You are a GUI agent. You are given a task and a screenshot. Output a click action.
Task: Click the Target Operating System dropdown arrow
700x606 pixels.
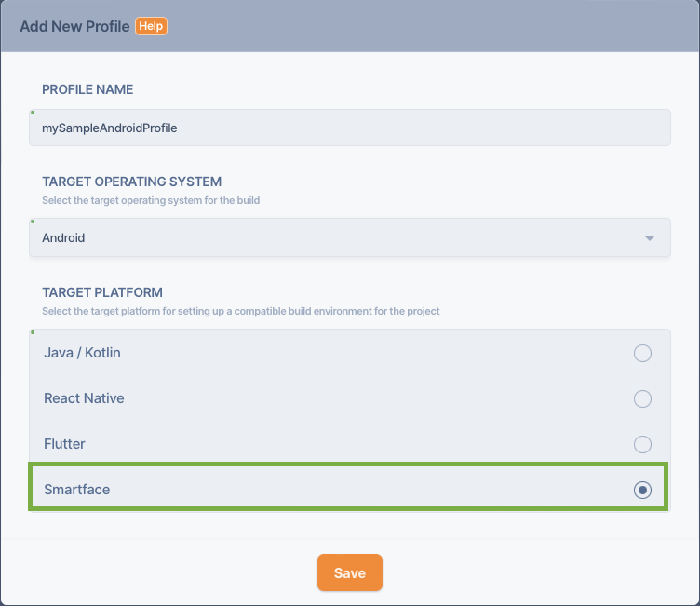click(x=650, y=238)
